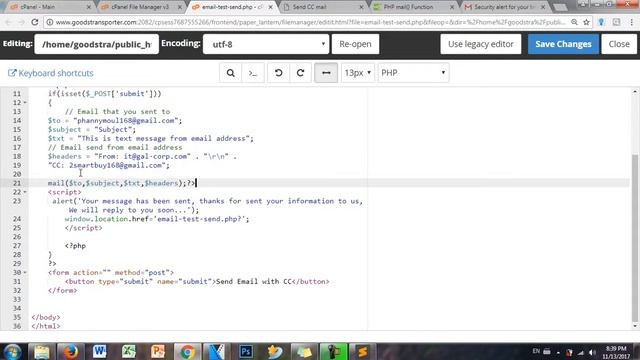Open PowerPoint from the taskbar
The image size is (640, 360).
pyautogui.click(x=158, y=351)
